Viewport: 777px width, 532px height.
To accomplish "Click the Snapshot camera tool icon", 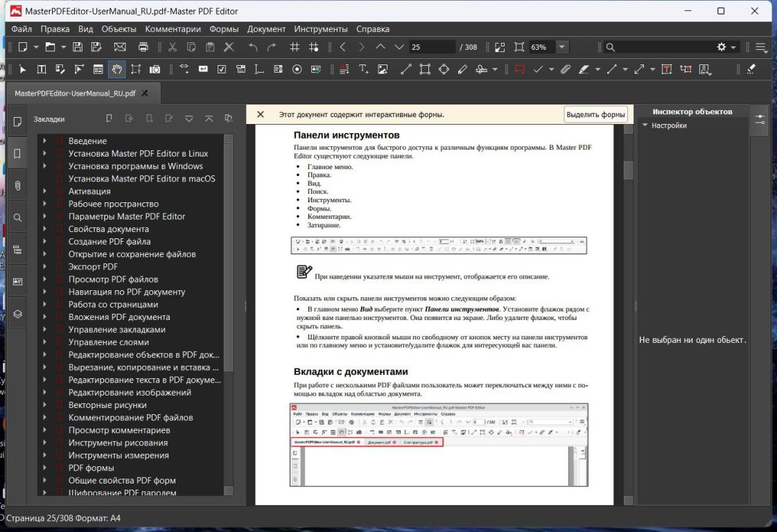I will [x=155, y=69].
